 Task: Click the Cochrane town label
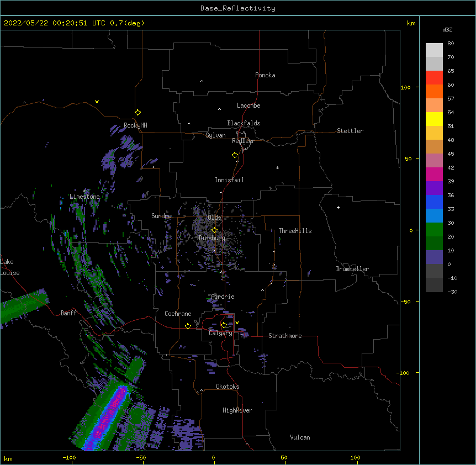[178, 314]
